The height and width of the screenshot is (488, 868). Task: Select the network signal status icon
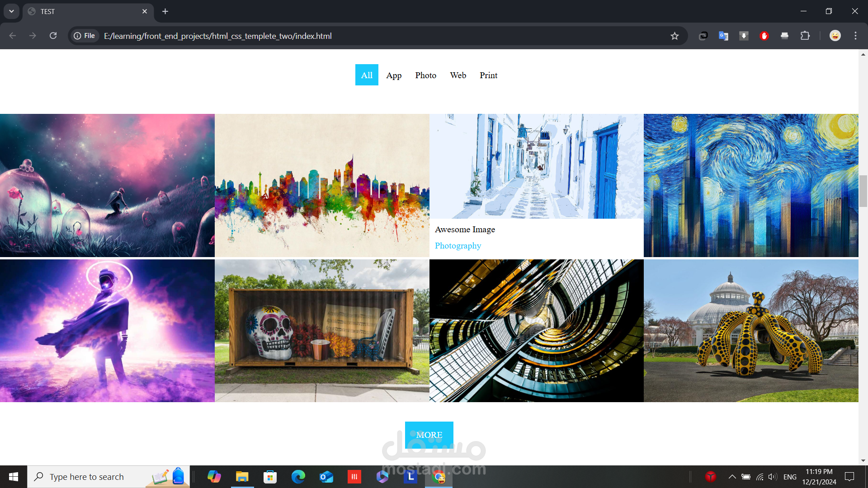[760, 477]
